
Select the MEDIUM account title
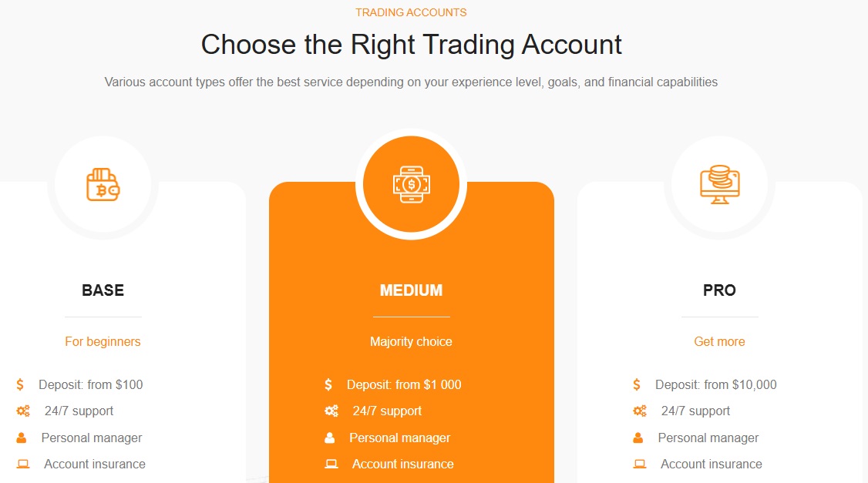pos(412,290)
